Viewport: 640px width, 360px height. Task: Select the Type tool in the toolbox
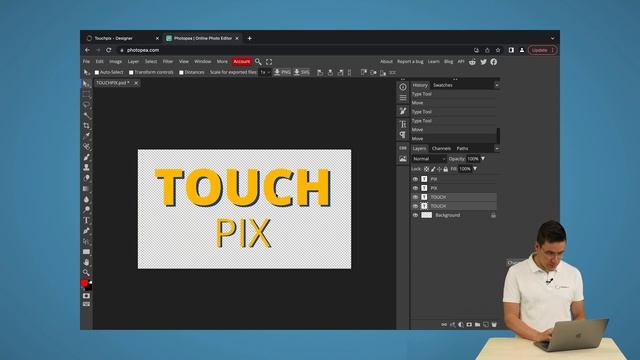coord(86,220)
